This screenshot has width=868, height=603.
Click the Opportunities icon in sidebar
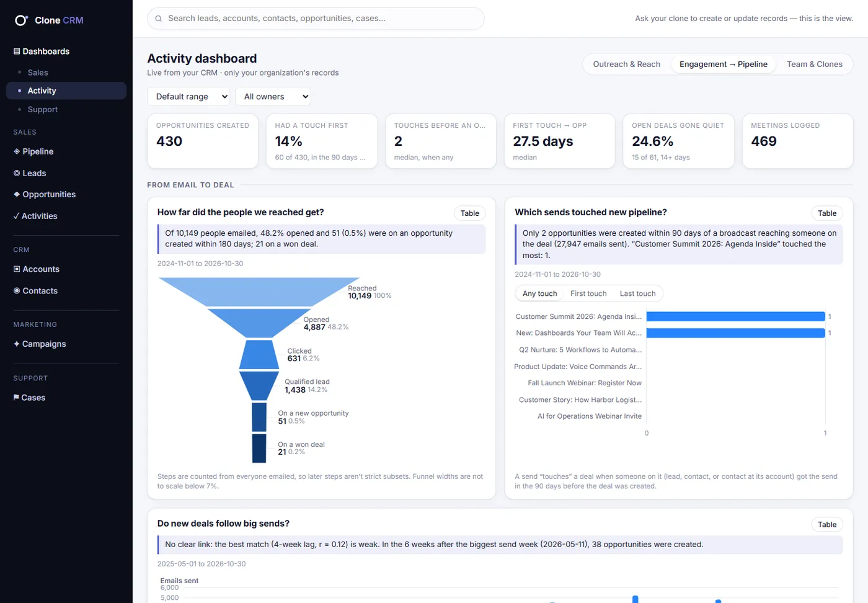click(17, 194)
